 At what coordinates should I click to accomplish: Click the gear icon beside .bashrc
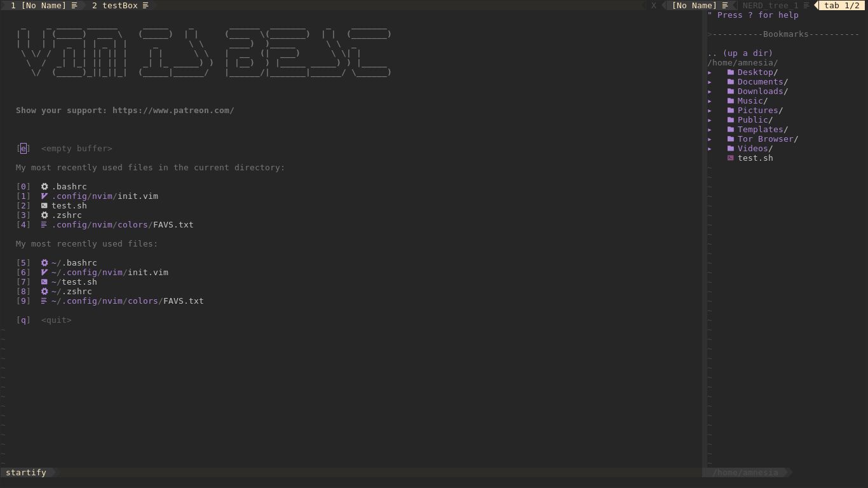(x=43, y=186)
